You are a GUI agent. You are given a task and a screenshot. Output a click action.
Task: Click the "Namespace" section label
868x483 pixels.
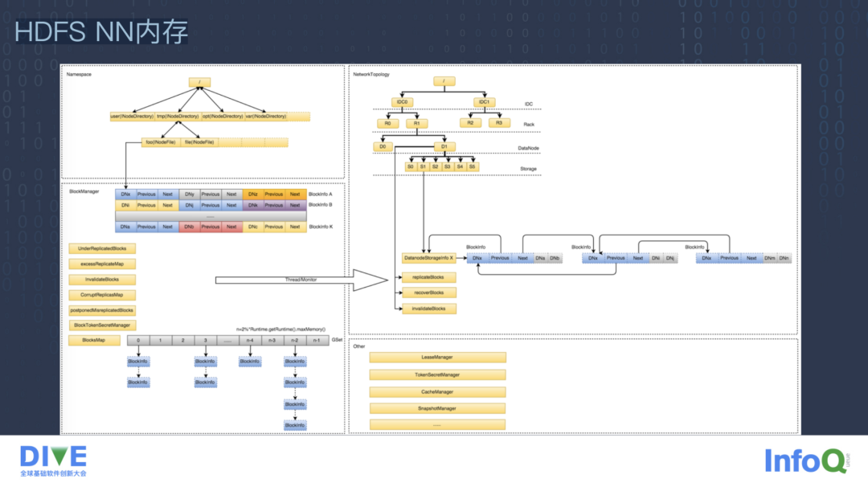[79, 74]
